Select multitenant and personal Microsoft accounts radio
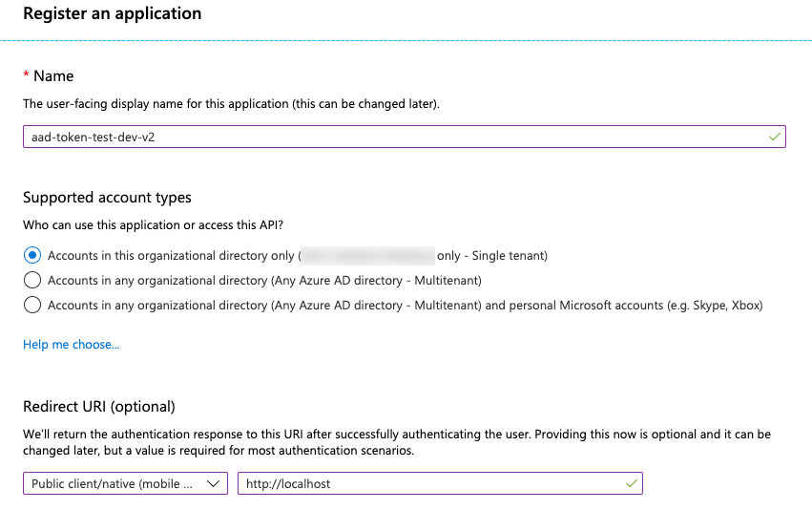This screenshot has height=510, width=812. pos(32,306)
